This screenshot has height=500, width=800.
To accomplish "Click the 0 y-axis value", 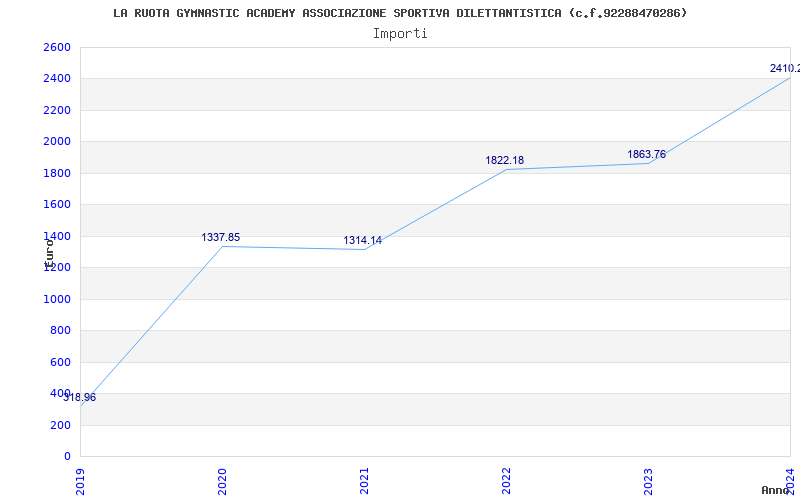I will (x=67, y=456).
